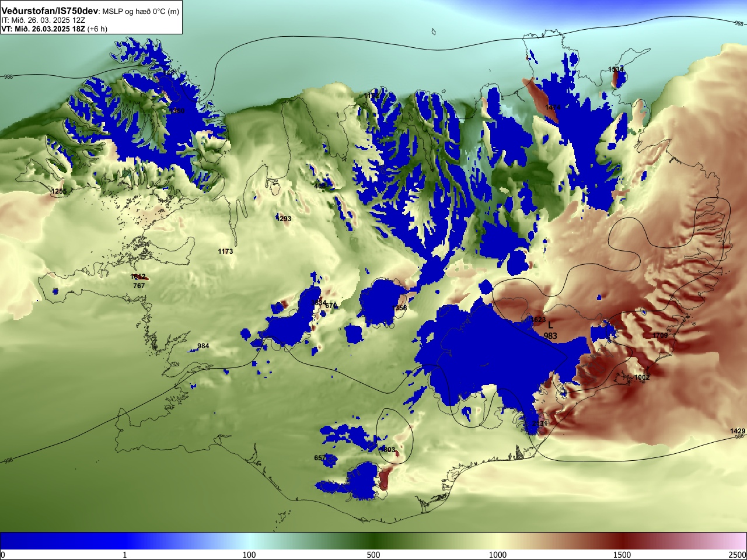Click the 1709 height label
Image resolution: width=747 pixels, height=560 pixels.
(660, 335)
